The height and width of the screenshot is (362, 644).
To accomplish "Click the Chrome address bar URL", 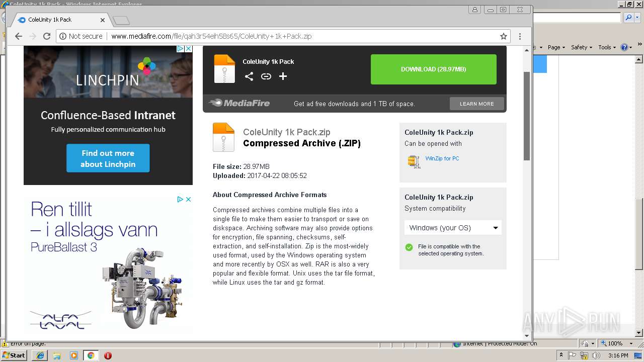I will pyautogui.click(x=211, y=36).
